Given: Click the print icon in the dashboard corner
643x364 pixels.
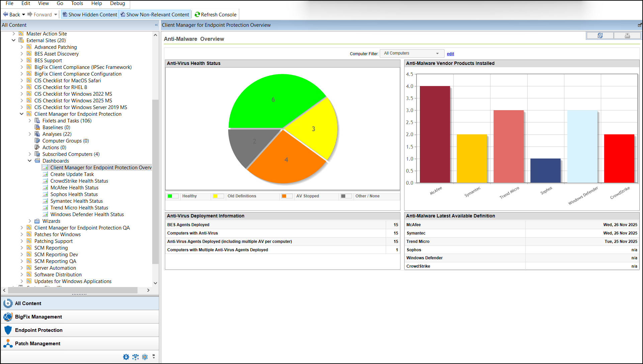Looking at the screenshot, I should click(627, 35).
